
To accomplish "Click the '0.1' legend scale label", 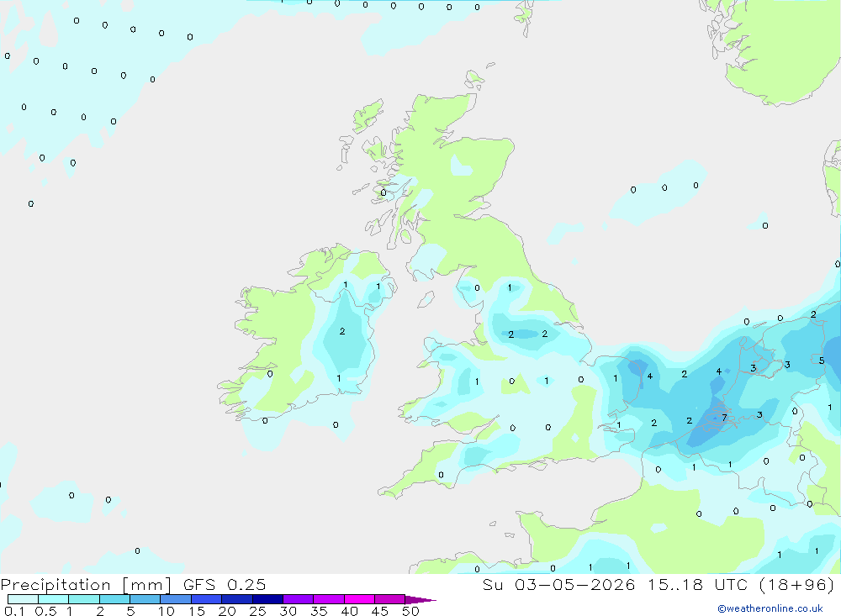I will coord(14,611).
